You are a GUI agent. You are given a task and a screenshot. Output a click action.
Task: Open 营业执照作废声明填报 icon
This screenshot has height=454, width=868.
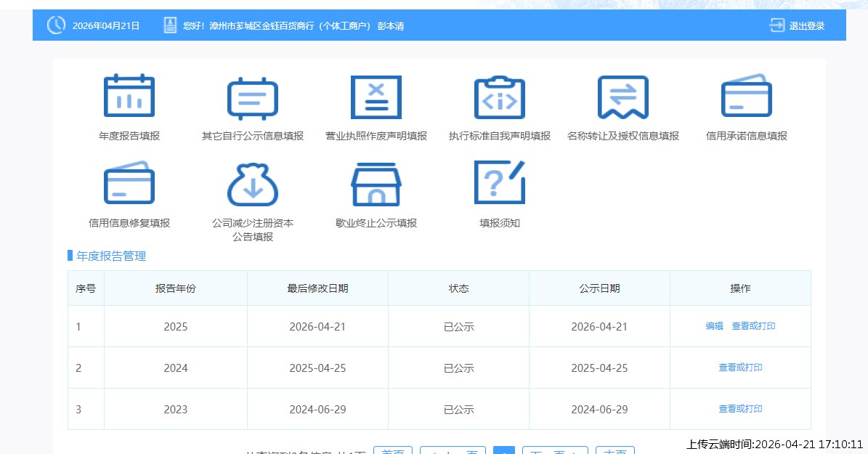[x=376, y=97]
